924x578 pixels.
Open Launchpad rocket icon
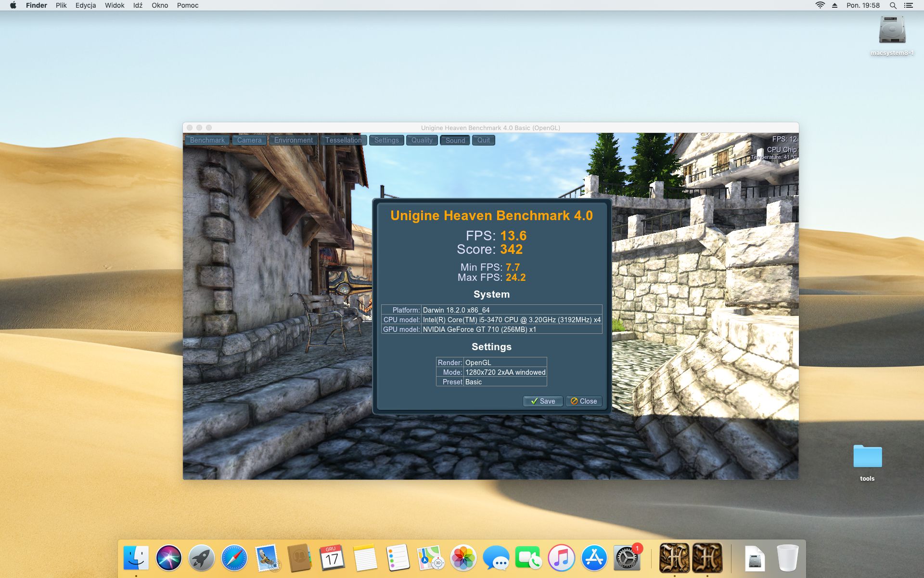[x=202, y=558]
